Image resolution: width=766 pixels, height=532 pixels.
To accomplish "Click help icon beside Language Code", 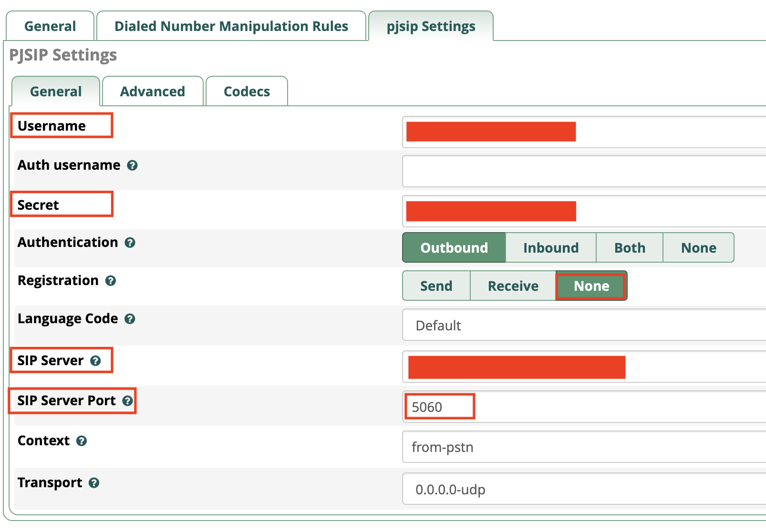I will pos(130,319).
